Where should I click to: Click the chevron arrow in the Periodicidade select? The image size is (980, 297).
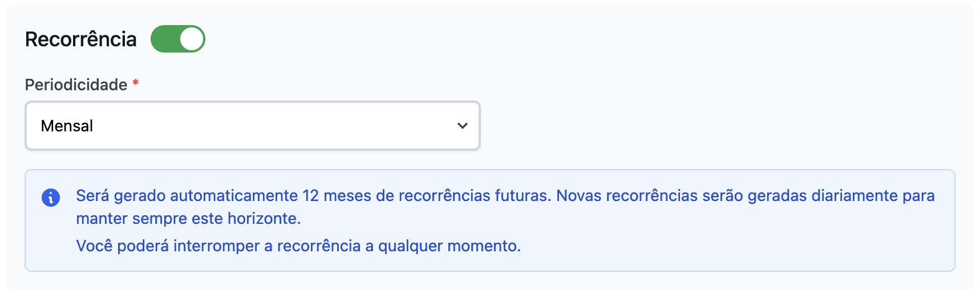[462, 126]
